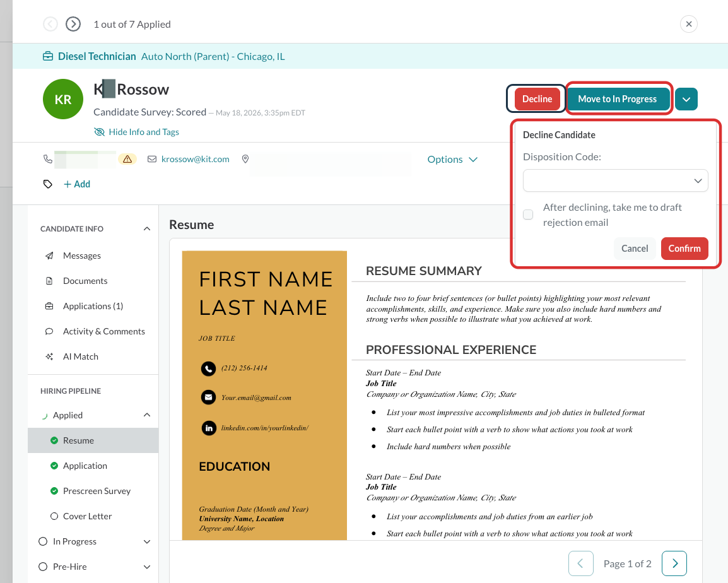Click green check icon beside Prescreen Survey
Viewport: 728px width, 583px height.
54,491
